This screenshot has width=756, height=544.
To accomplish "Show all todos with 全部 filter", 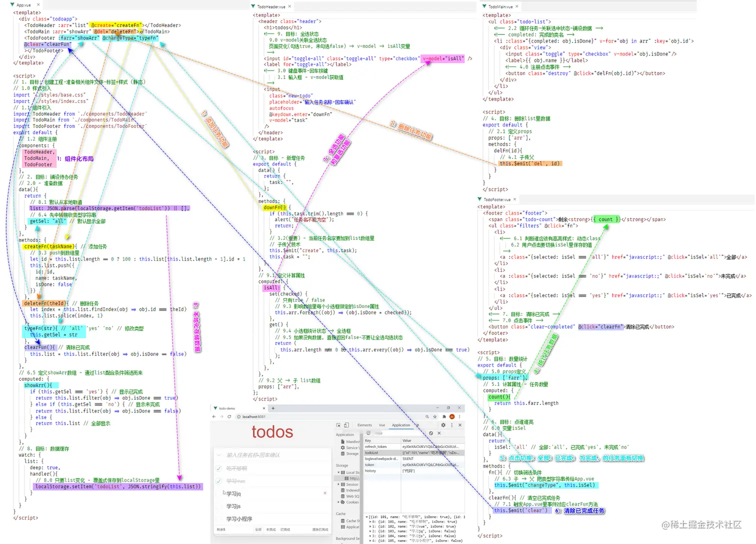I will (x=258, y=529).
